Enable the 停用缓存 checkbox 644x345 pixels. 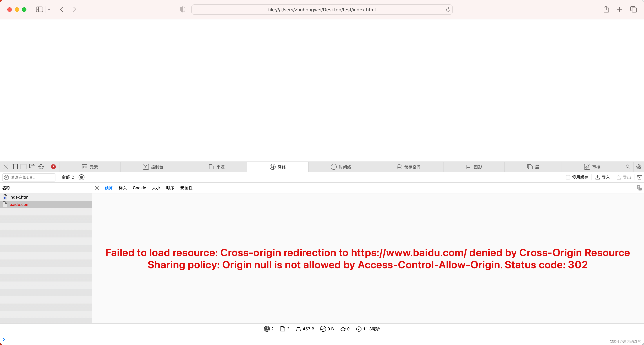(x=568, y=177)
